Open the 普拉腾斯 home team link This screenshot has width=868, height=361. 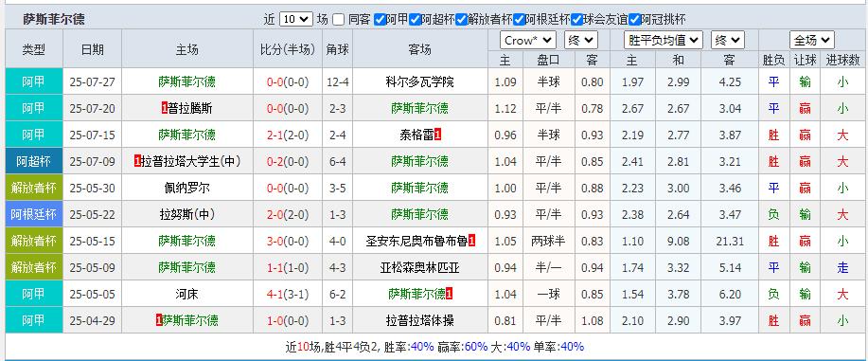tap(189, 109)
